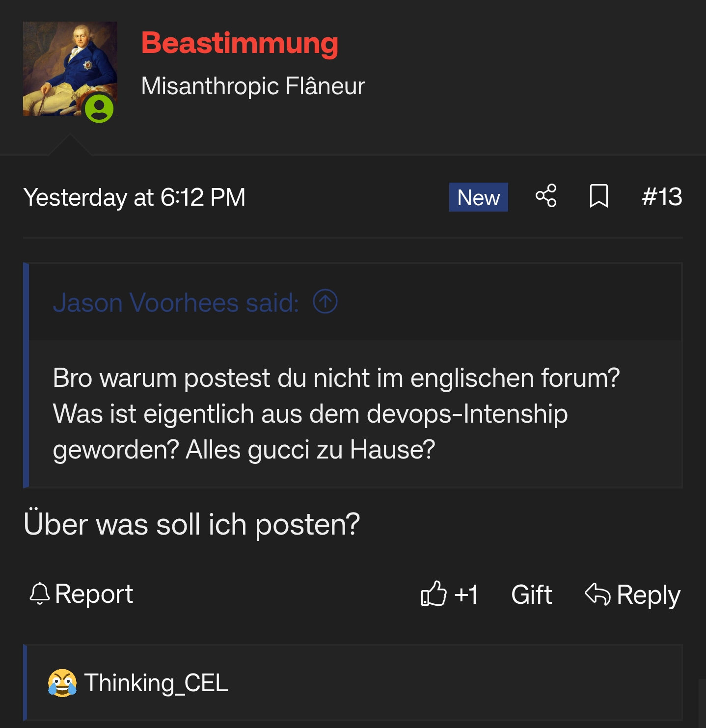Click the blue "New" post badge
Viewport: 706px width, 728px height.
pyautogui.click(x=478, y=197)
